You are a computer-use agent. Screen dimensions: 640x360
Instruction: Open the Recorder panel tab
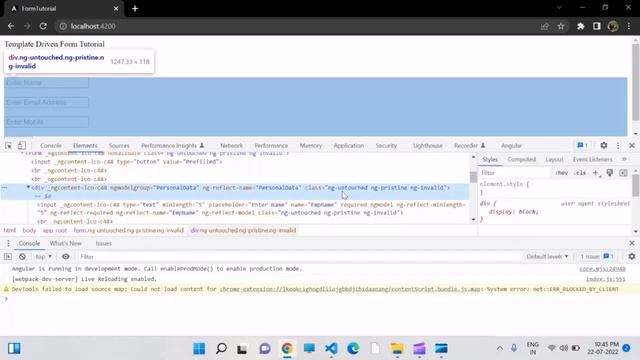(469, 145)
